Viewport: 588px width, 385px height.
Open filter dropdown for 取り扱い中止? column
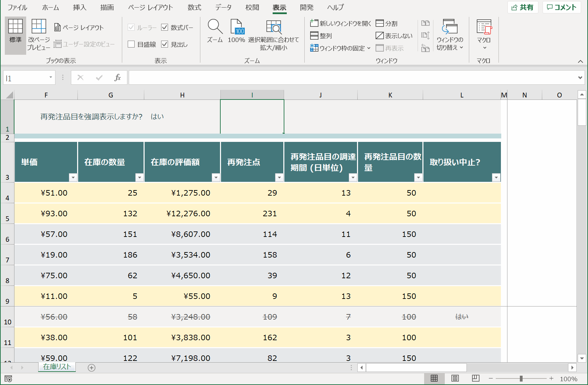tap(496, 177)
